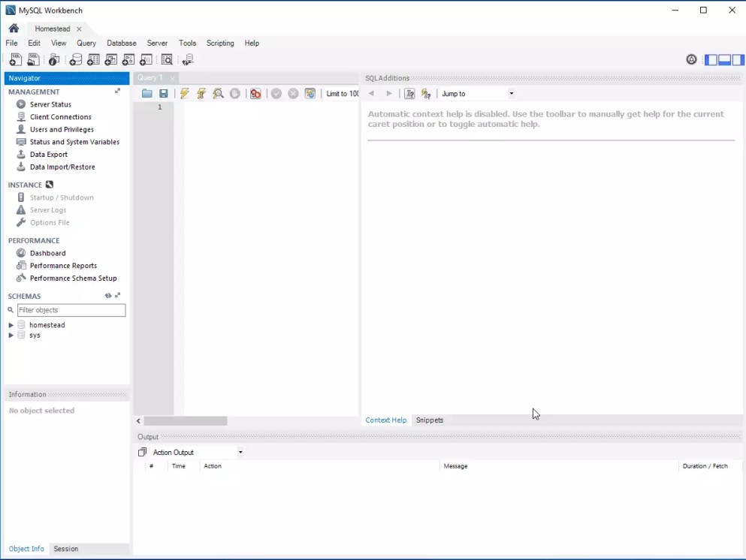
Task: Open the File menu
Action: (11, 43)
